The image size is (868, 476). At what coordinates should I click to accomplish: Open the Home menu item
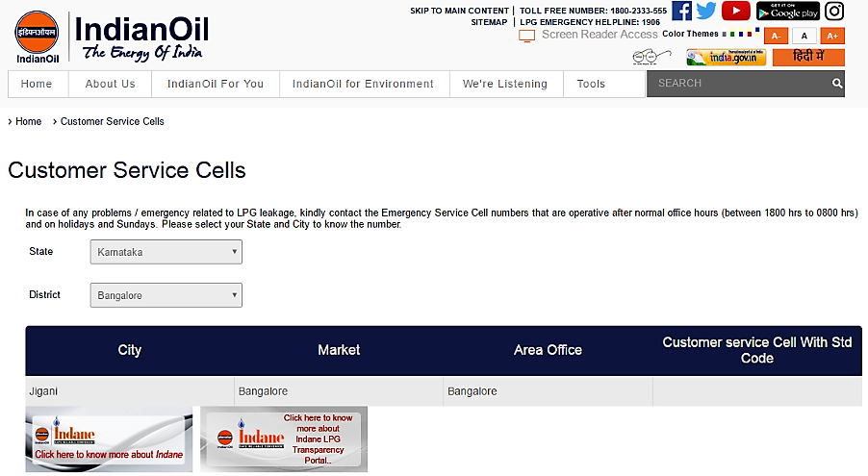37,84
